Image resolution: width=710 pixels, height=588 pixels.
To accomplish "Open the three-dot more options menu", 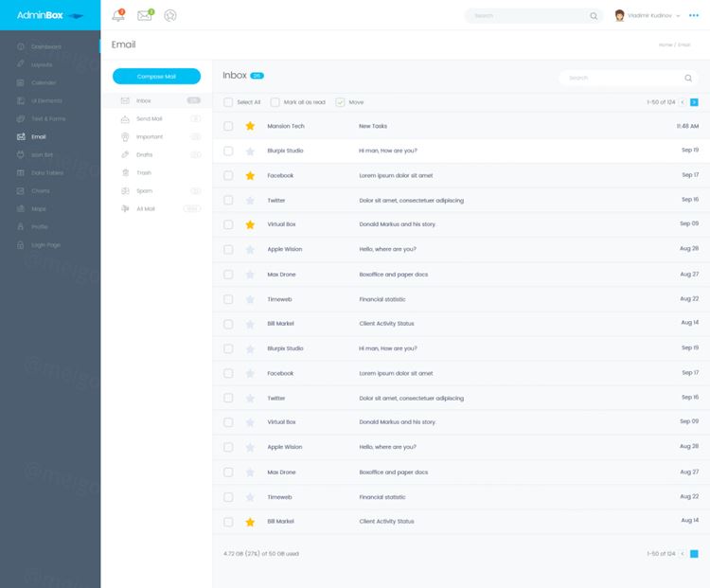I will tap(694, 15).
